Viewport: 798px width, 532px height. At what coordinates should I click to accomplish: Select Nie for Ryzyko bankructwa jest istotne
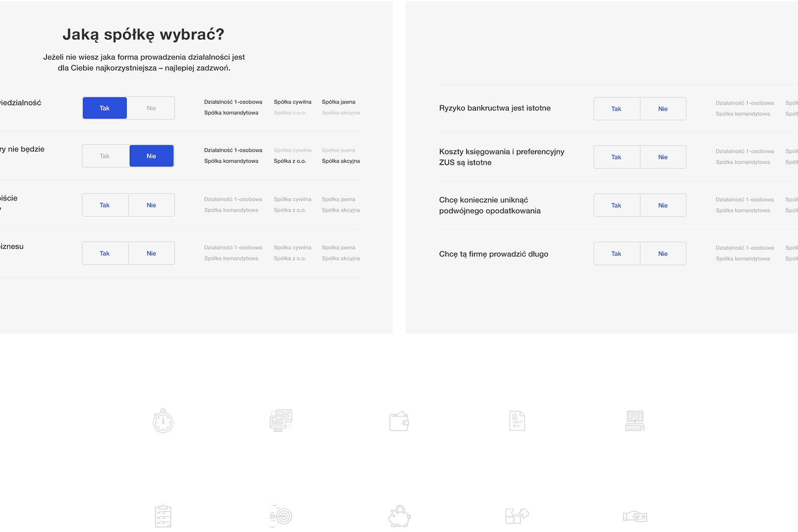[663, 109]
